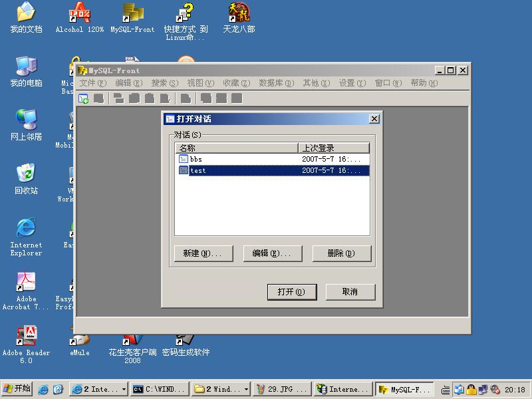Click the red blocked-circle tray icon
532x399 pixels.
point(495,390)
